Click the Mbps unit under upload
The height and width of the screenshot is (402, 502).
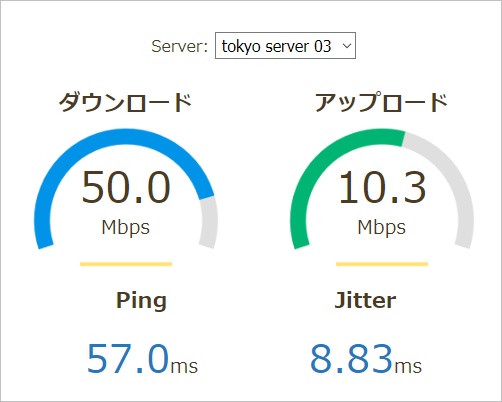tap(382, 228)
